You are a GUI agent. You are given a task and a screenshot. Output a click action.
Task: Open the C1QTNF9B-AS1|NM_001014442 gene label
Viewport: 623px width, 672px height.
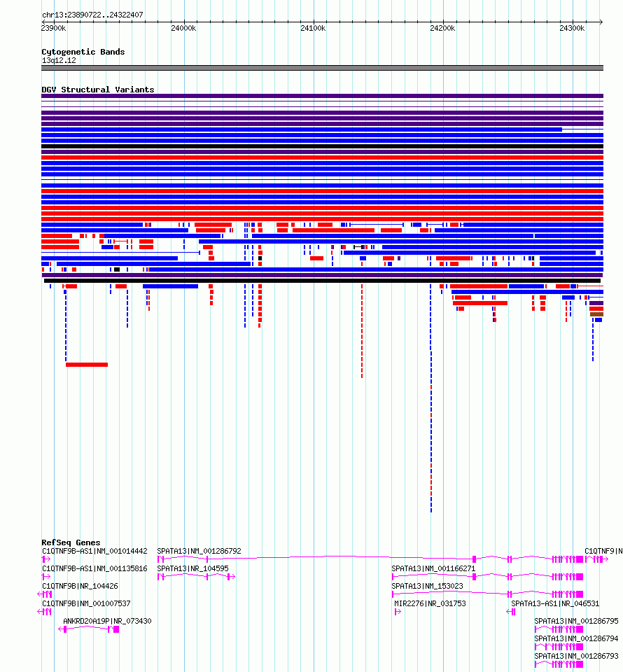tap(94, 551)
